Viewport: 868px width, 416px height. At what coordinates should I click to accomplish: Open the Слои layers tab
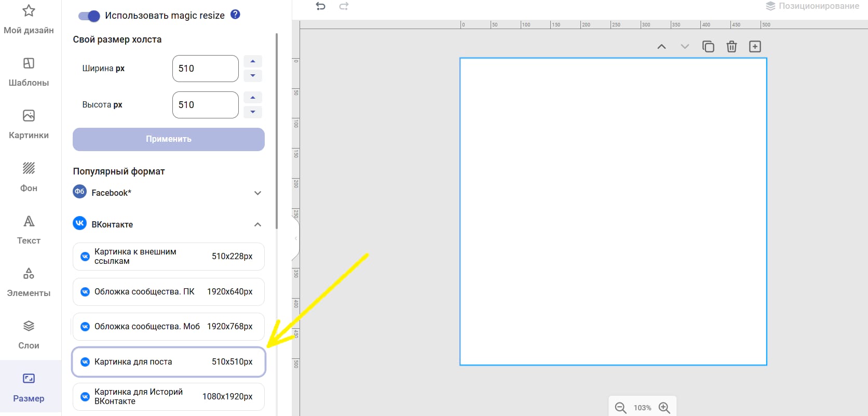point(29,334)
